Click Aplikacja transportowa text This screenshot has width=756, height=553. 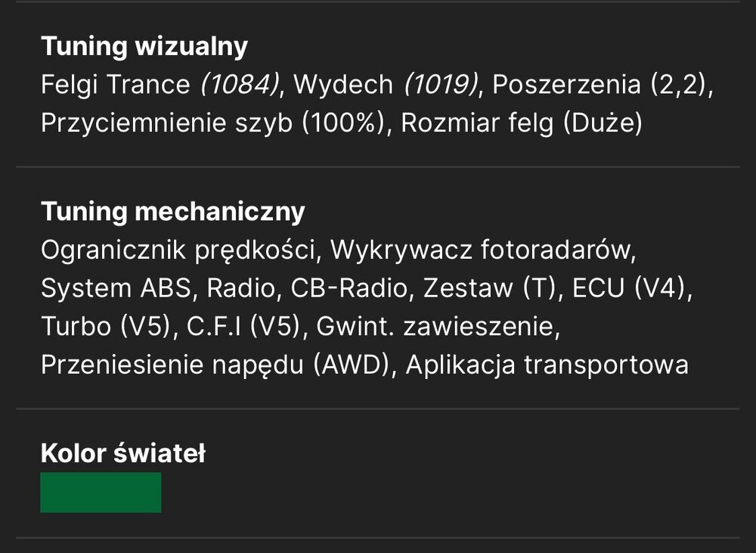point(547,365)
